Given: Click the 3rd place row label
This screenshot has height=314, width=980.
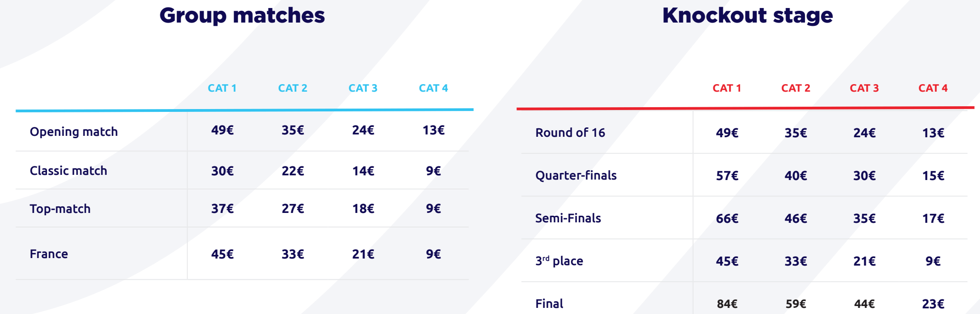Looking at the screenshot, I should point(559,261).
